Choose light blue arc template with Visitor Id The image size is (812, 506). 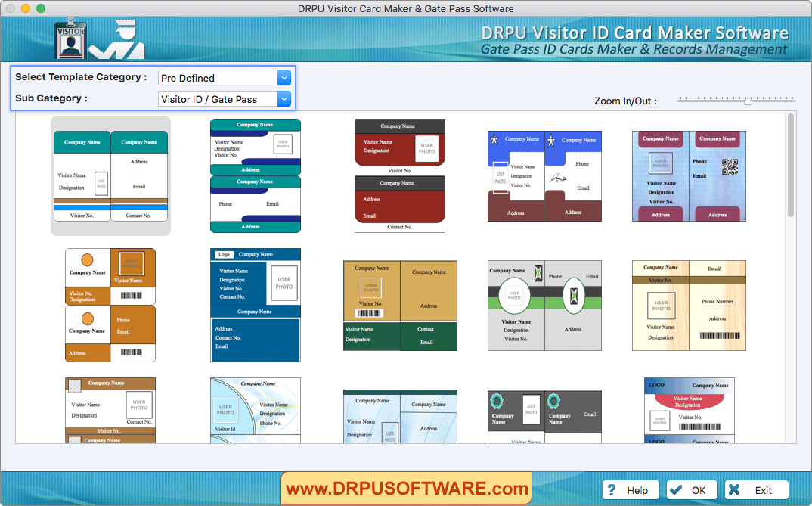point(256,410)
